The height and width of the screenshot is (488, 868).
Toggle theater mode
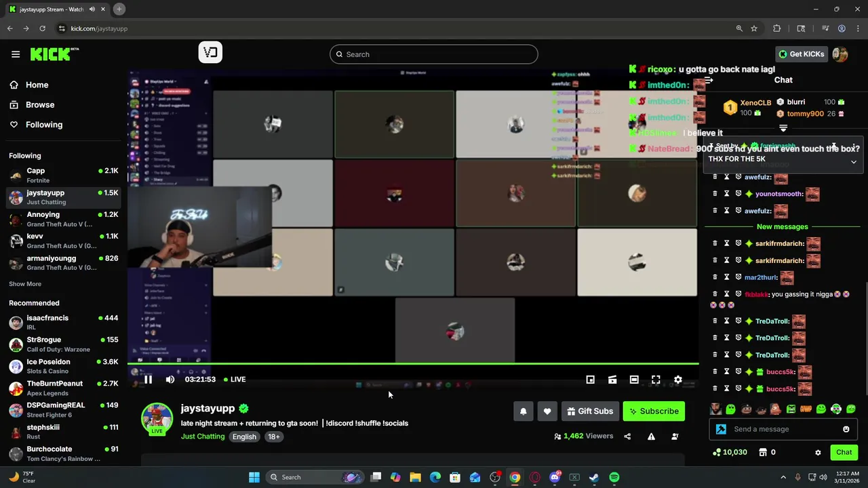634,380
